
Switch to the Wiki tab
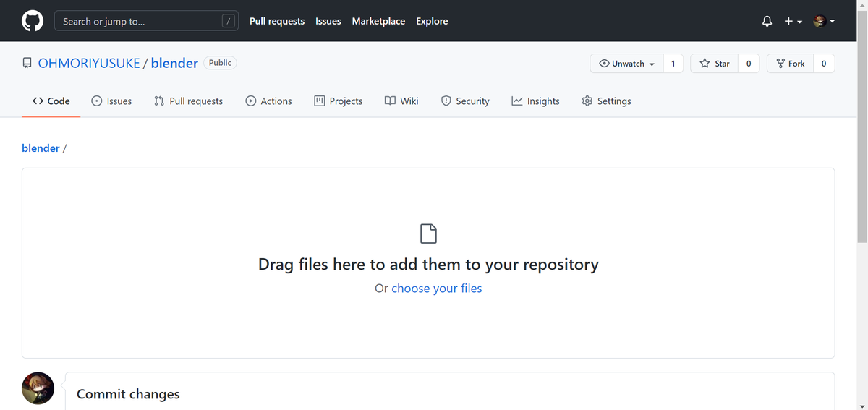[401, 101]
